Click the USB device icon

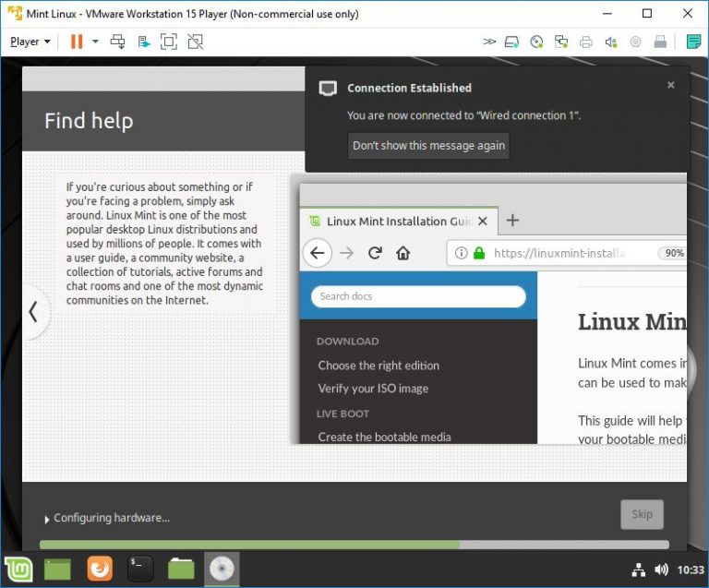(x=660, y=42)
